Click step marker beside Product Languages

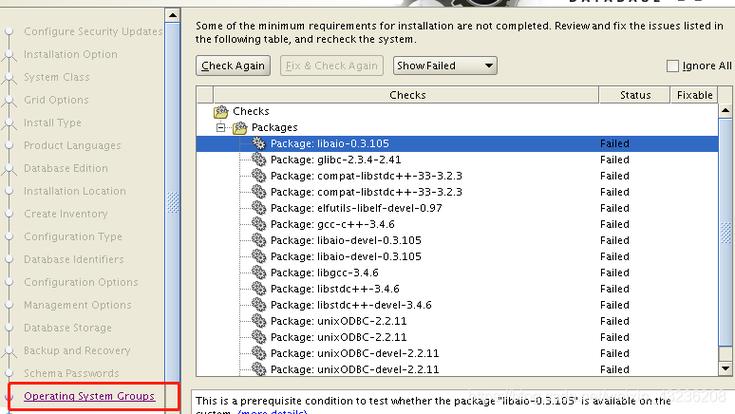click(x=9, y=145)
